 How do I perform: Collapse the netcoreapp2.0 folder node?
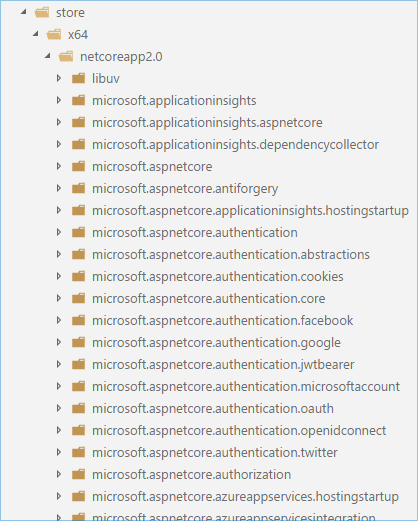pos(48,56)
